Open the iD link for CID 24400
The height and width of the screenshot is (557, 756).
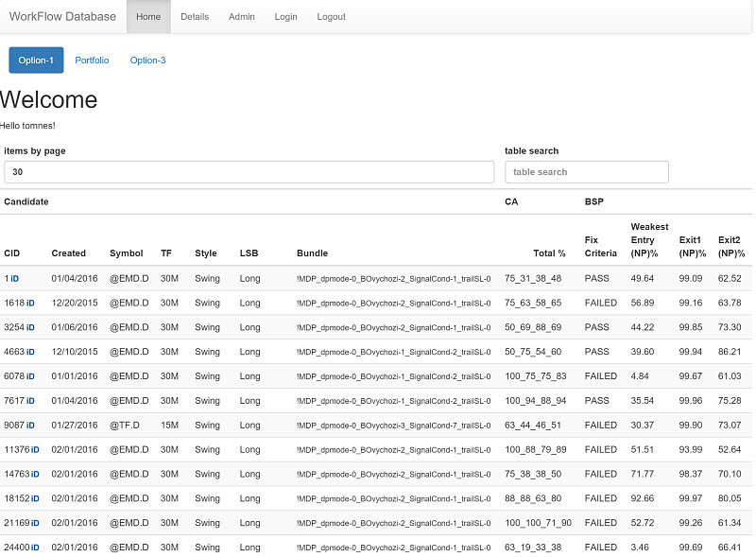pyautogui.click(x=35, y=548)
